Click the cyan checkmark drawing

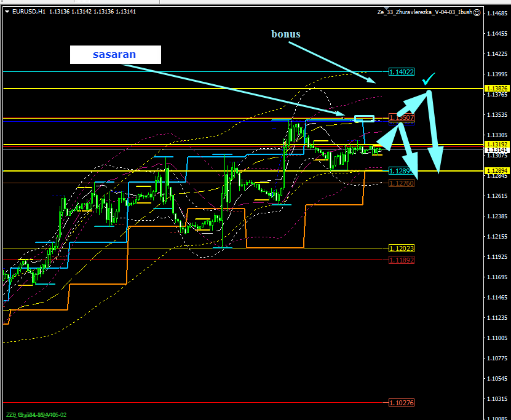[x=429, y=79]
